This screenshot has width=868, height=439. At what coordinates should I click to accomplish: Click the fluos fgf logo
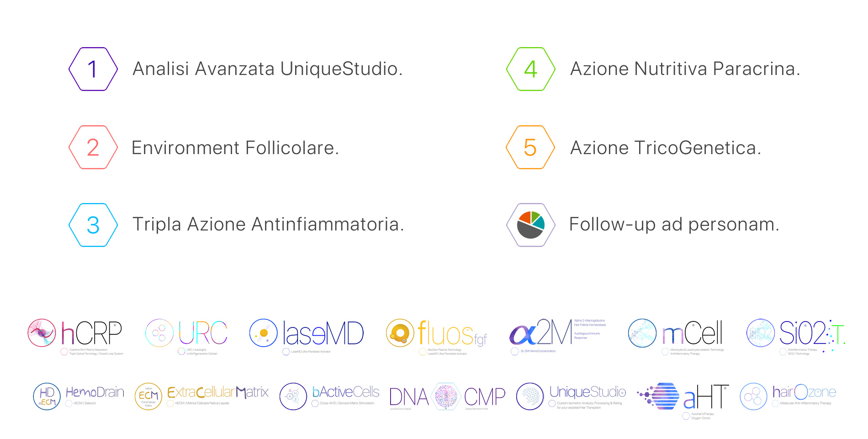(437, 337)
